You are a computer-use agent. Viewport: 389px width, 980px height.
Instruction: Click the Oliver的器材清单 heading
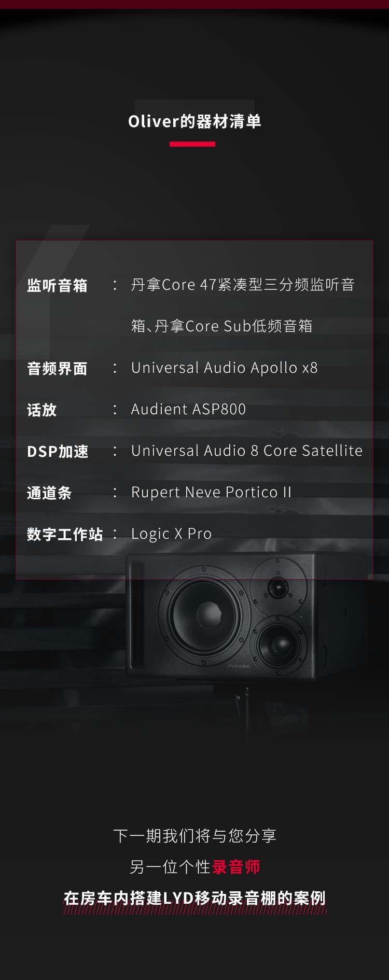coord(195,121)
